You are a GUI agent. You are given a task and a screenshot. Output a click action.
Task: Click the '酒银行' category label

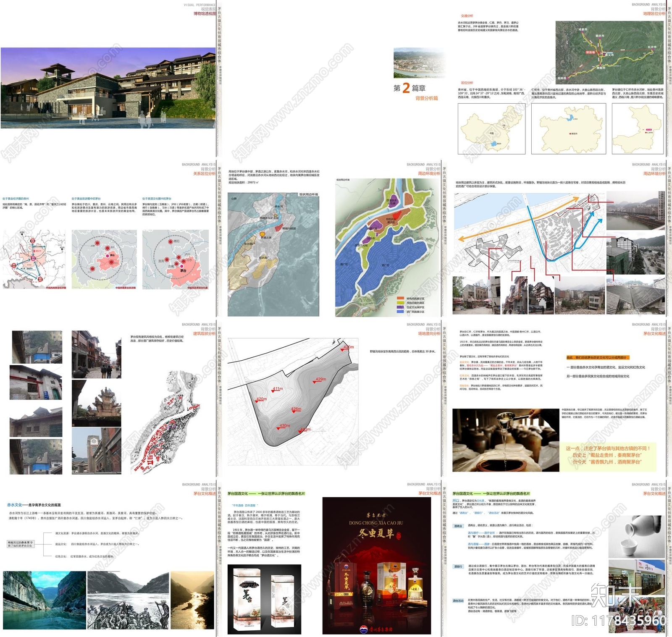[x=458, y=566]
